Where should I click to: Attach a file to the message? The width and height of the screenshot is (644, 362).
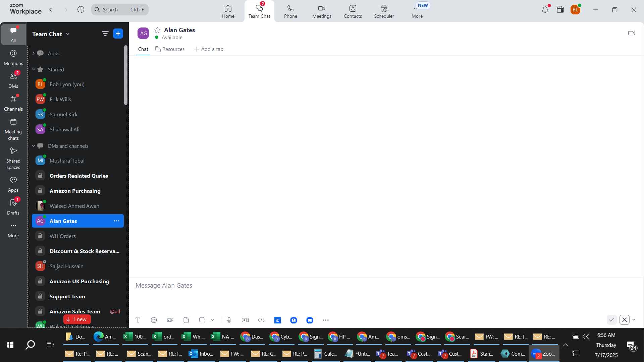tap(186, 320)
